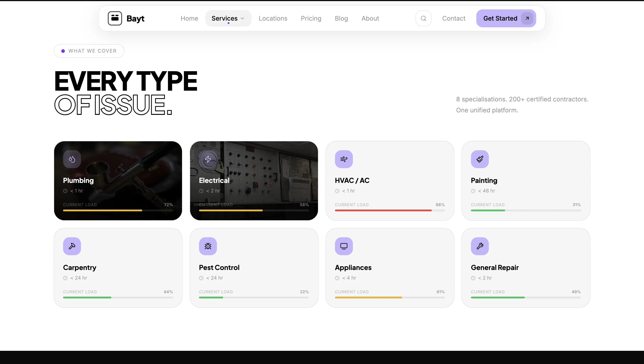Click the WHAT WE COVER badge
The width and height of the screenshot is (644, 364).
coord(89,51)
